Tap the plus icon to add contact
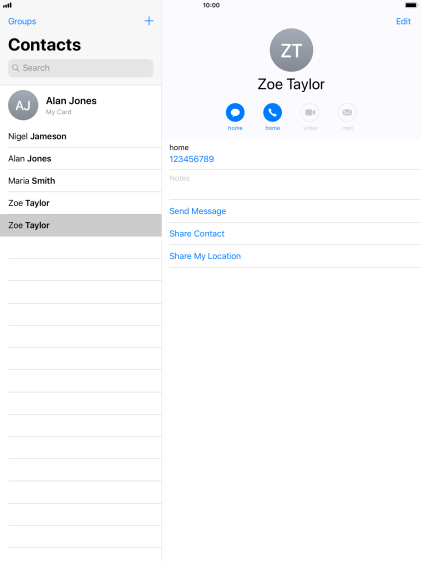 click(x=149, y=21)
